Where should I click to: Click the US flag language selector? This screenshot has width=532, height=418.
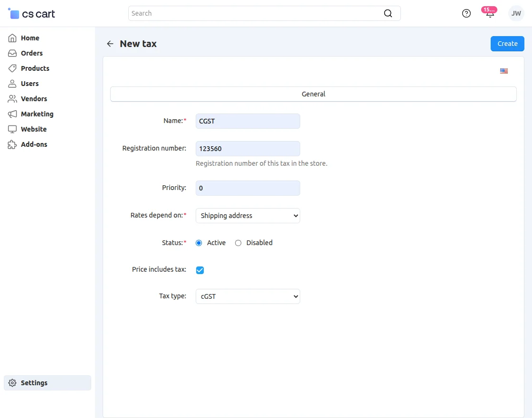click(503, 71)
